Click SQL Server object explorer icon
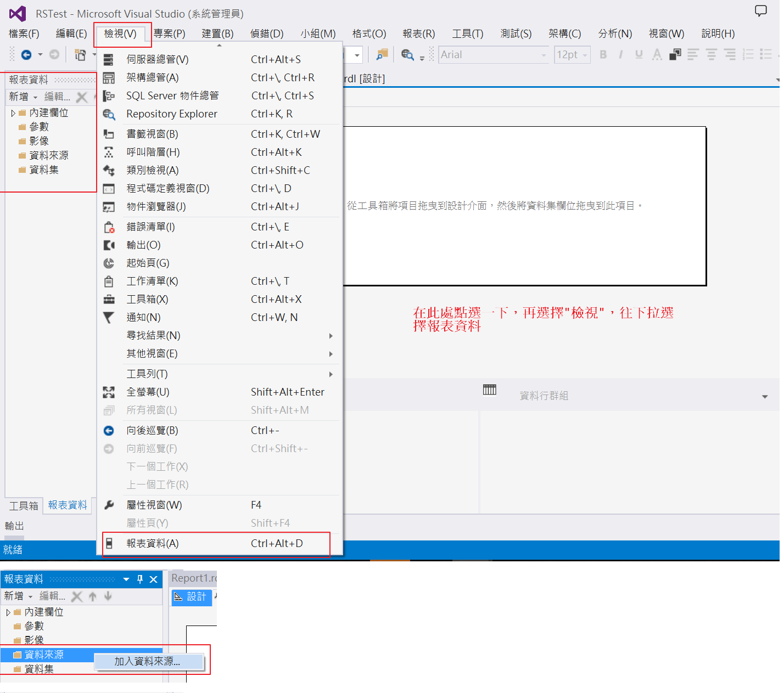 (x=109, y=96)
